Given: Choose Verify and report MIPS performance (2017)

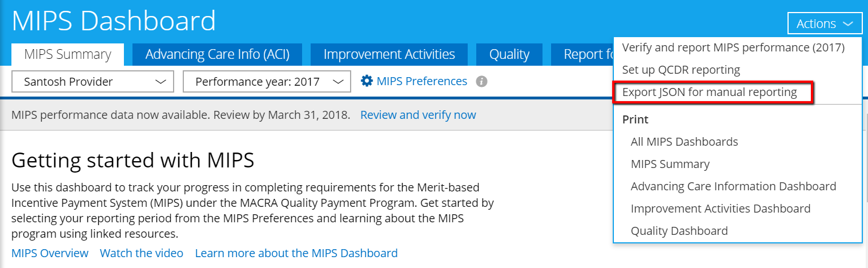Looking at the screenshot, I should click(733, 47).
